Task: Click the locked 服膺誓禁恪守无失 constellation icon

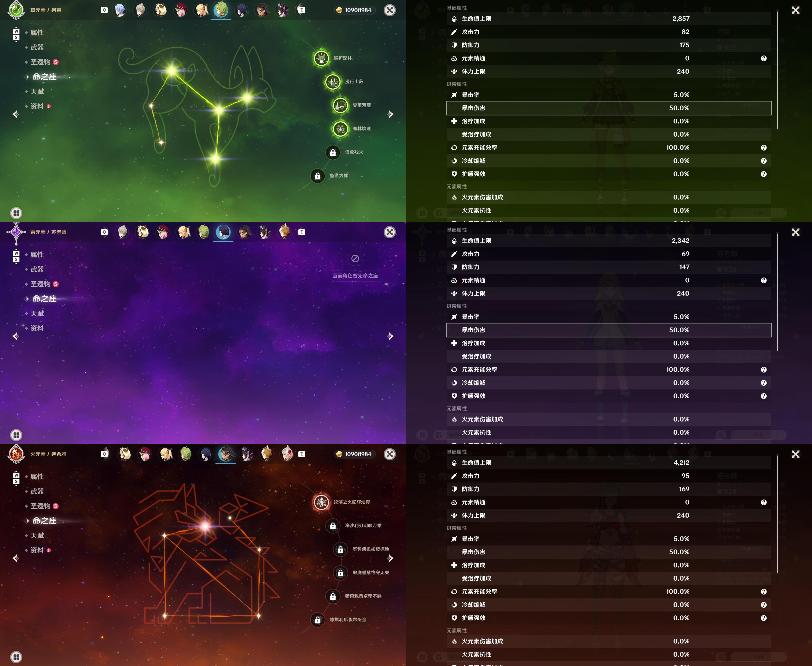Action: 340,573
